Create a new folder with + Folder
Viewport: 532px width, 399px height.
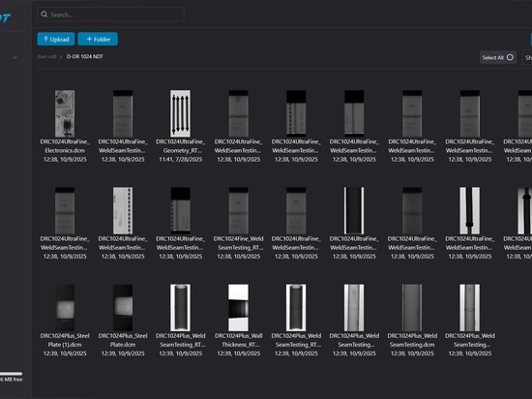pos(98,39)
